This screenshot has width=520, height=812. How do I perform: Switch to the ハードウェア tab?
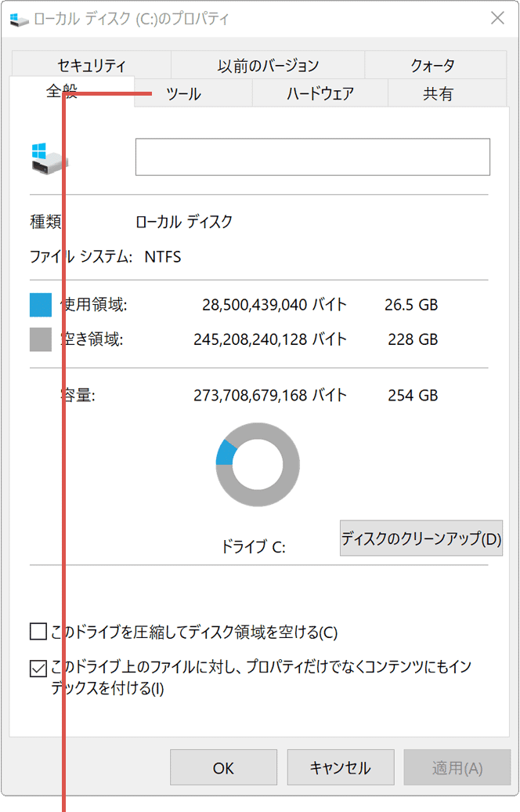[319, 92]
